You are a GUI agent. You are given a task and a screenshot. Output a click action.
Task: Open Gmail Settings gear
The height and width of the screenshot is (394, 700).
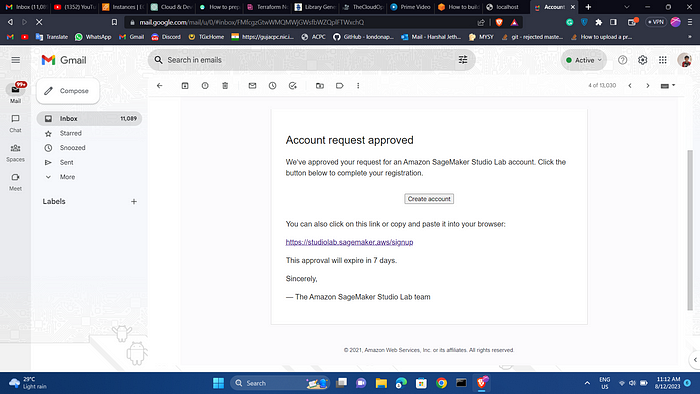pyautogui.click(x=642, y=60)
